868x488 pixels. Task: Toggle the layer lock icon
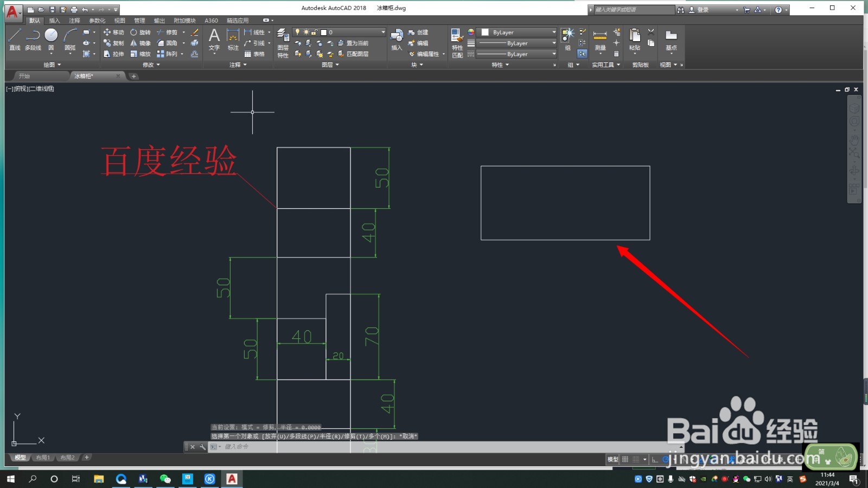click(x=315, y=33)
